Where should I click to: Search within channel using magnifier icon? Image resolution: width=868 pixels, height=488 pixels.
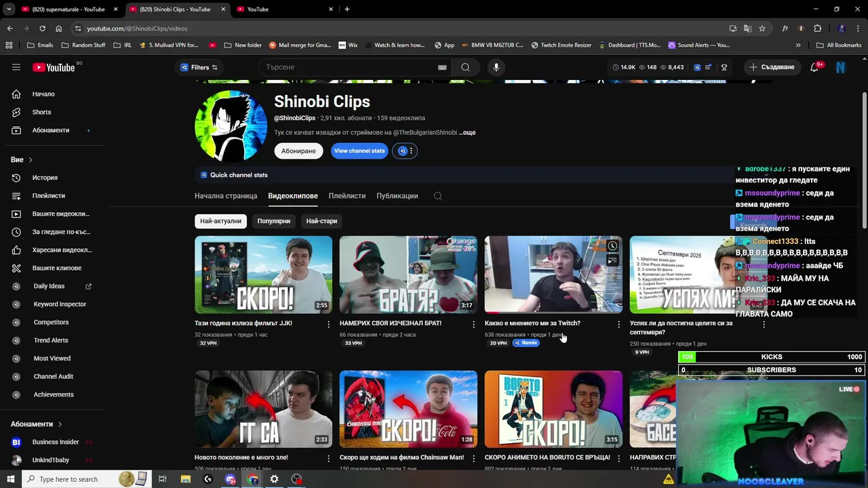(x=437, y=196)
